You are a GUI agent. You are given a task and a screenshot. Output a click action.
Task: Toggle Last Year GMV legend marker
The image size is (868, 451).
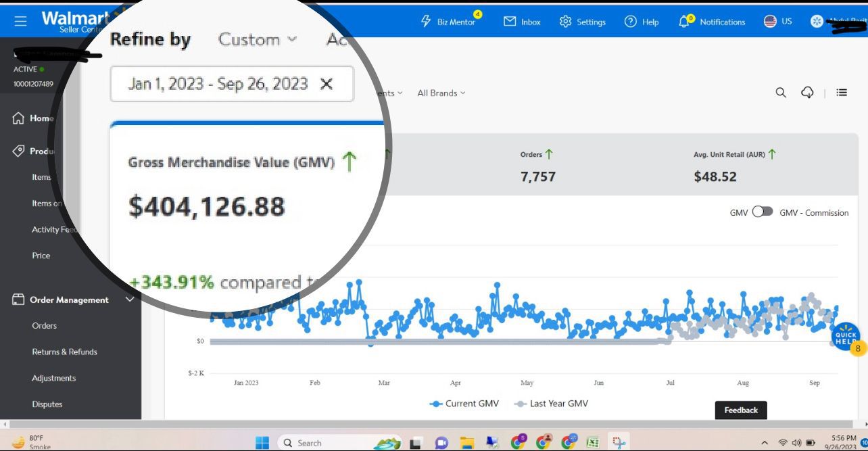point(521,404)
